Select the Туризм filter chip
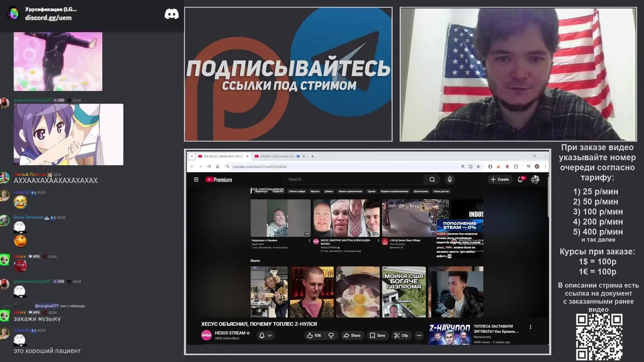 pos(371,192)
